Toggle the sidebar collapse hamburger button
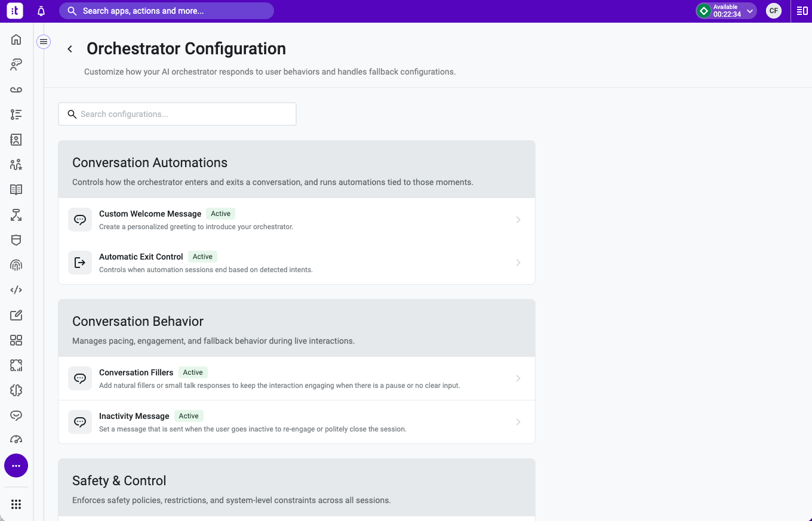This screenshot has width=812, height=521. (44, 42)
